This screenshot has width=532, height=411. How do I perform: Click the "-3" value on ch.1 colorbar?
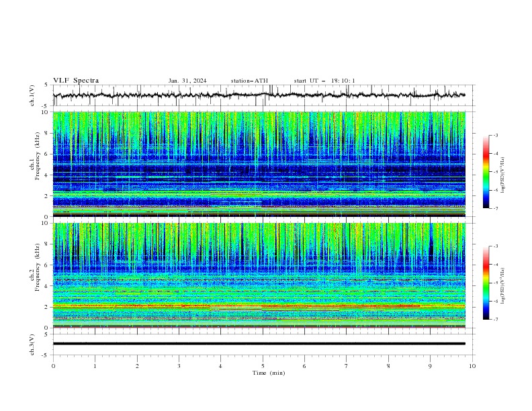[x=495, y=135]
